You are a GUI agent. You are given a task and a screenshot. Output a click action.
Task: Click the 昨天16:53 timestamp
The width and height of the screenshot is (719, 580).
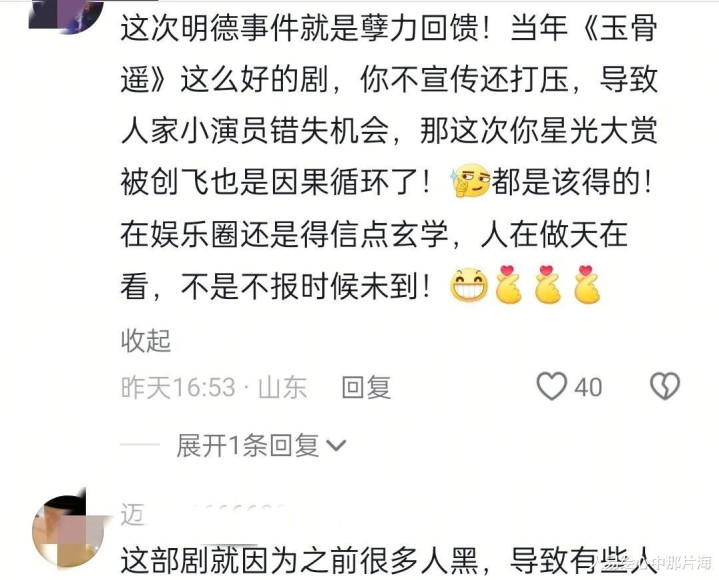(x=178, y=387)
